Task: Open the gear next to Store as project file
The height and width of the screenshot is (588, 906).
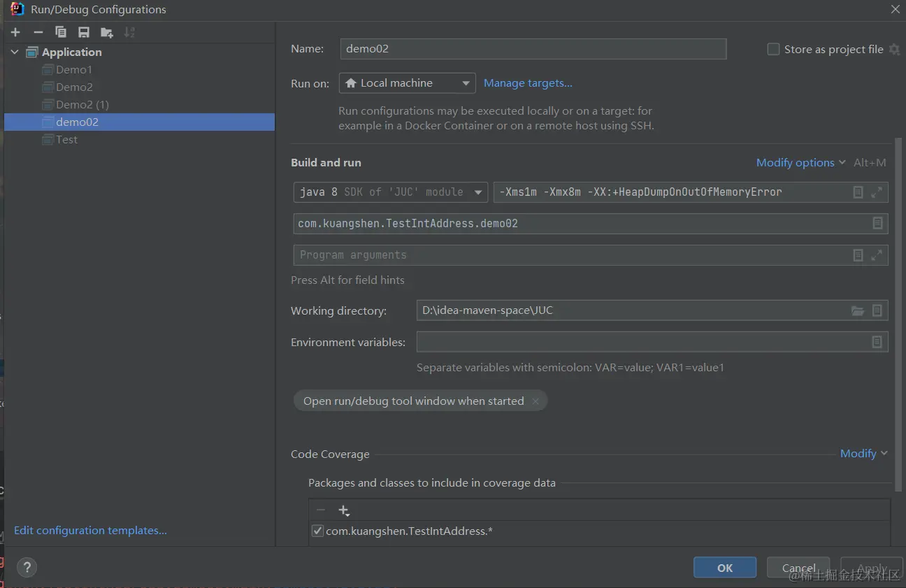Action: (894, 50)
